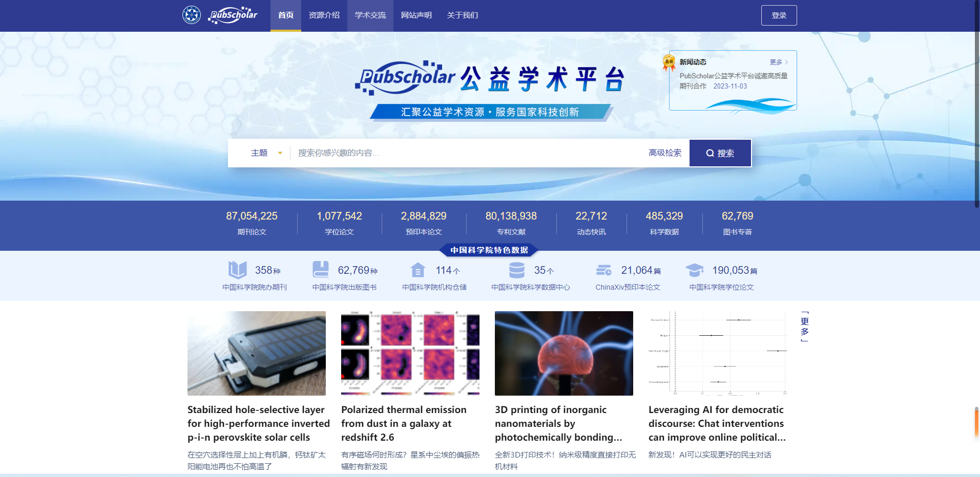Click the 动态快讯 count 22,712
The height and width of the screenshot is (477, 980).
pos(591,216)
